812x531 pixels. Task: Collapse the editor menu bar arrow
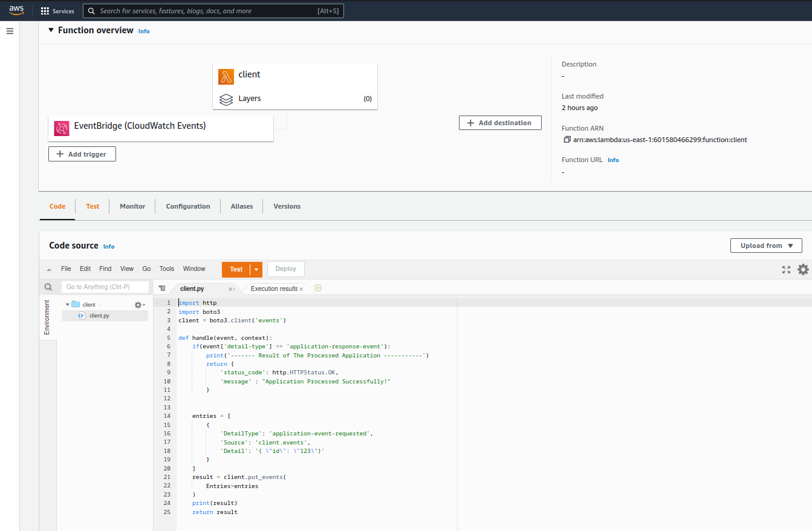tap(49, 270)
